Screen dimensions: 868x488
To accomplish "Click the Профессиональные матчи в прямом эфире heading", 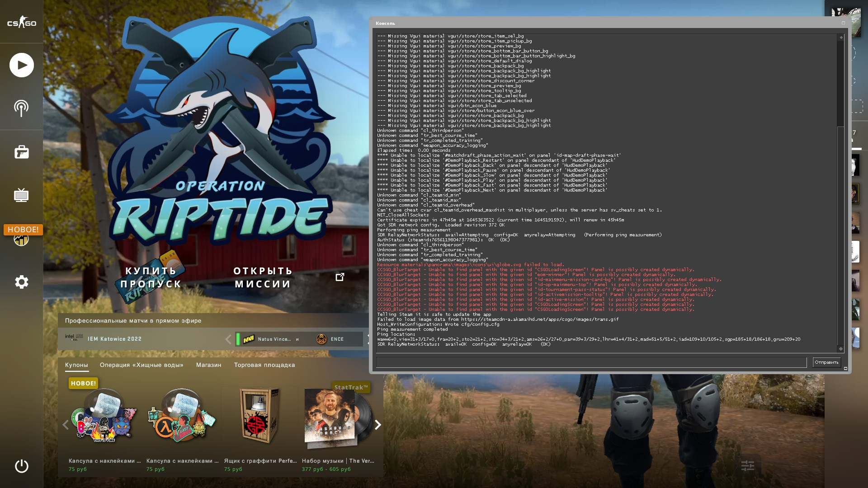I will [133, 321].
